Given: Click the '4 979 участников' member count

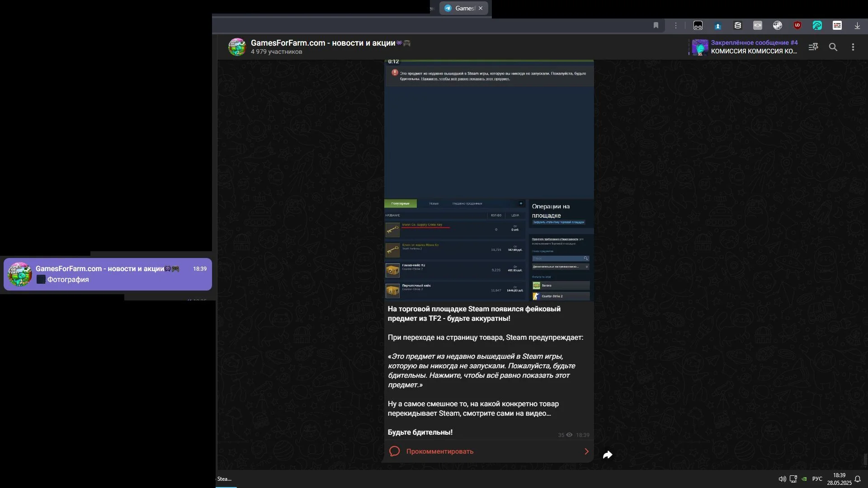Looking at the screenshot, I should [x=277, y=52].
